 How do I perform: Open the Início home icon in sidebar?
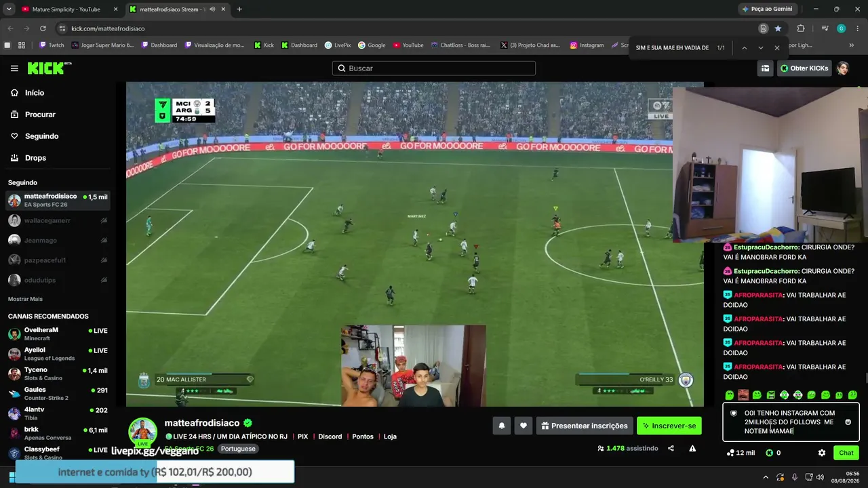tap(15, 93)
